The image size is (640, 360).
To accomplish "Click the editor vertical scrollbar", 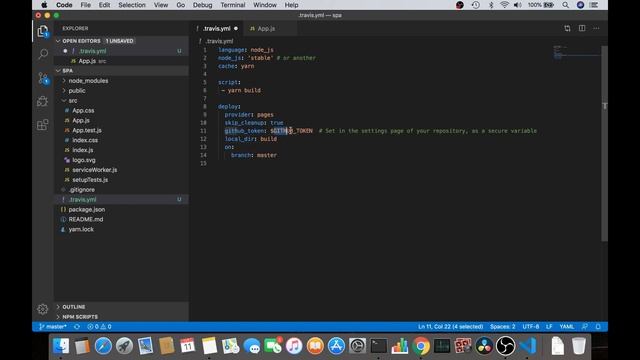I will [604, 143].
